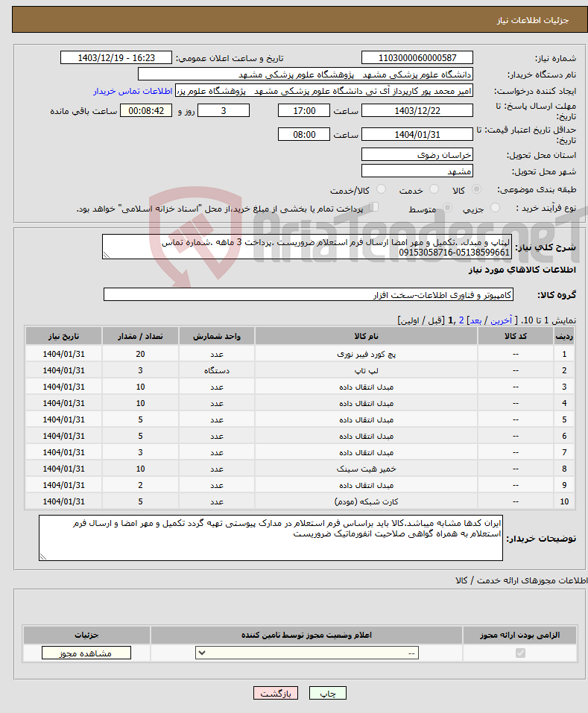Select the کارت شبکه (مودم) item cell

pos(366,501)
